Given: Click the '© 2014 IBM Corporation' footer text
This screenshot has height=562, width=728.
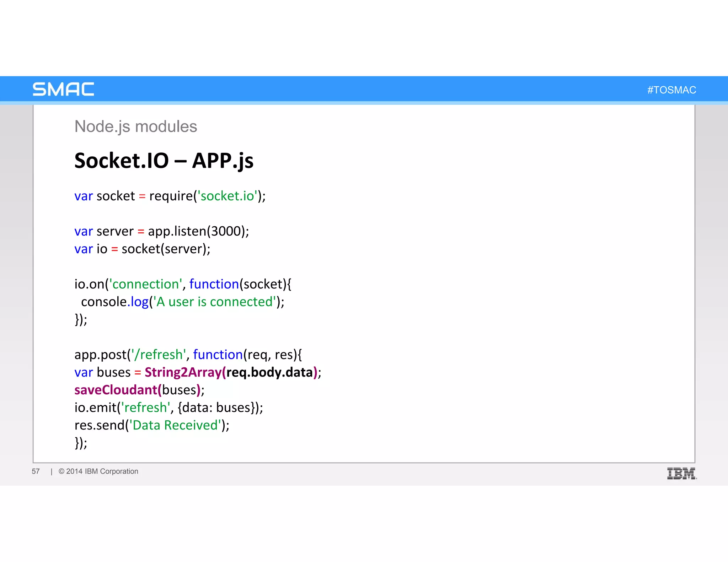Looking at the screenshot, I should (x=98, y=471).
